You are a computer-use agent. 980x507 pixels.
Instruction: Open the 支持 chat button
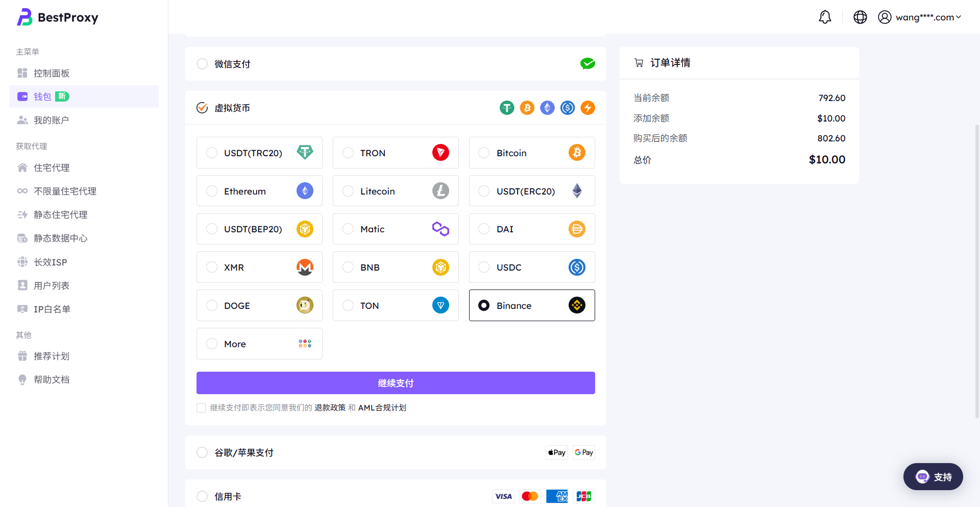[933, 477]
